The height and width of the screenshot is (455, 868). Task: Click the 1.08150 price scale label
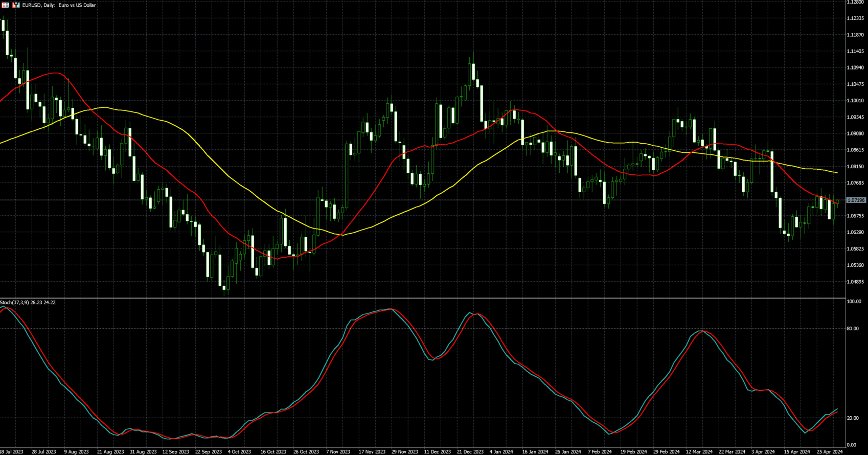pyautogui.click(x=856, y=167)
